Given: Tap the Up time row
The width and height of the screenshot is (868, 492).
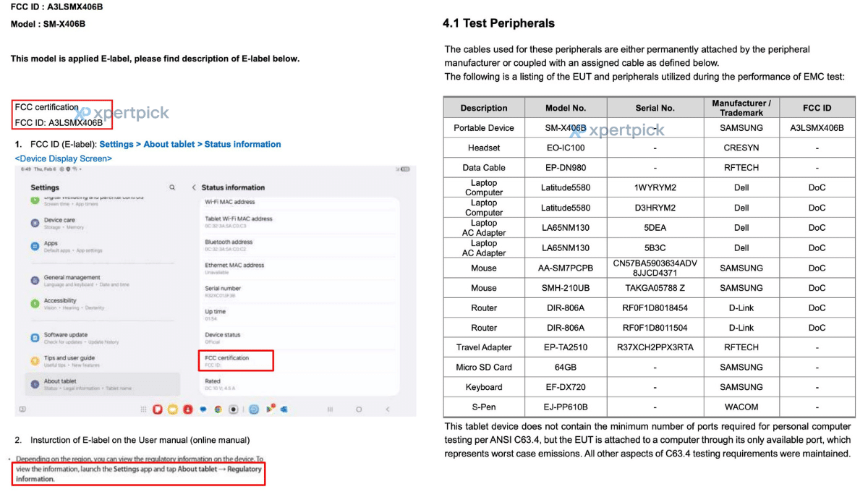Looking at the screenshot, I should (x=300, y=315).
